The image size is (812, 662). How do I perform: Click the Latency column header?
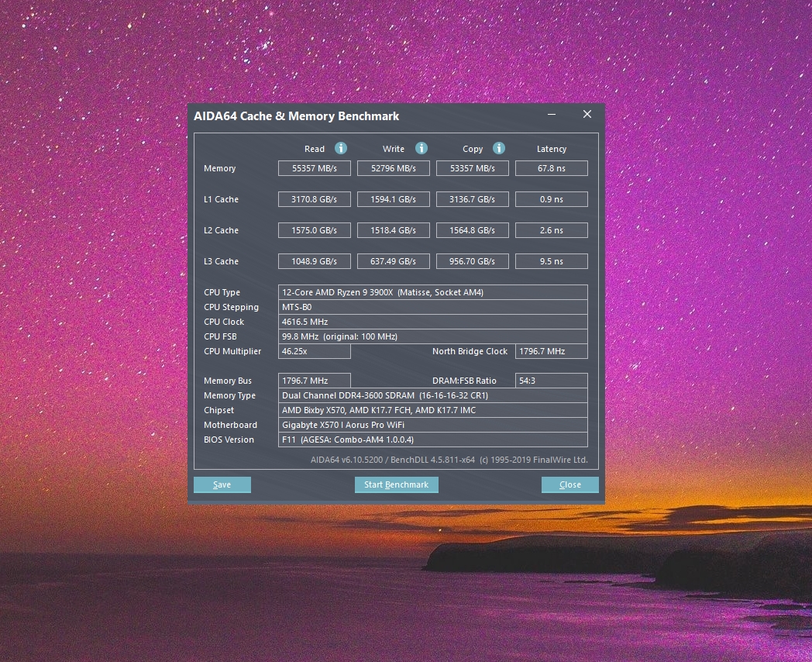[552, 149]
